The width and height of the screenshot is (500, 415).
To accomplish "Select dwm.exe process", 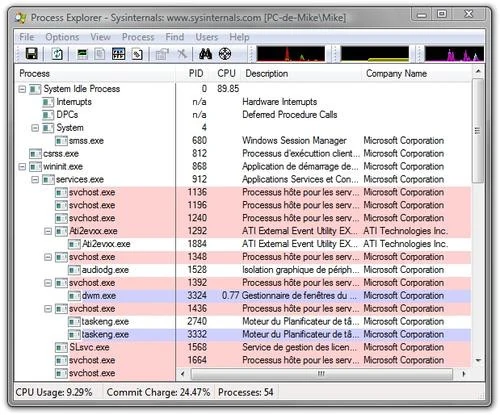I will (x=99, y=296).
